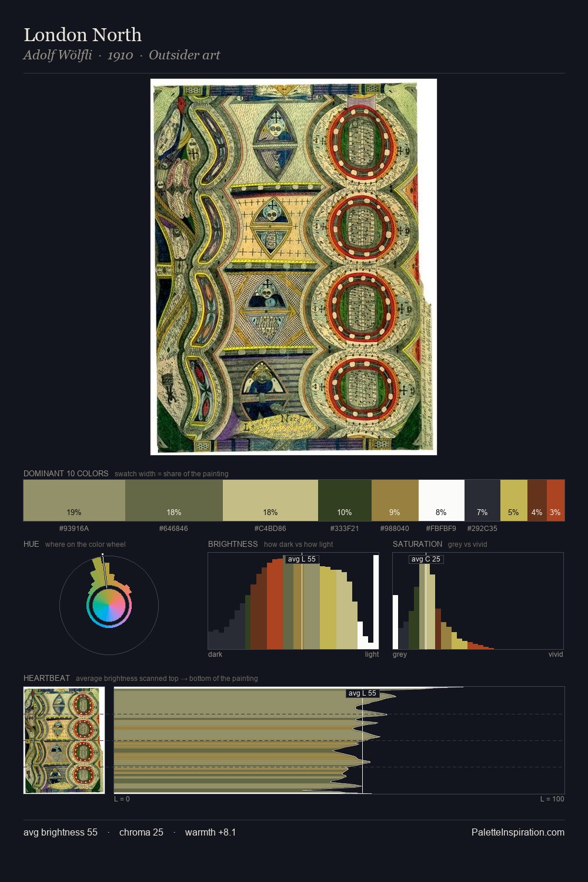
Task: Choose the dark green 10% swatch
Action: pyautogui.click(x=345, y=500)
